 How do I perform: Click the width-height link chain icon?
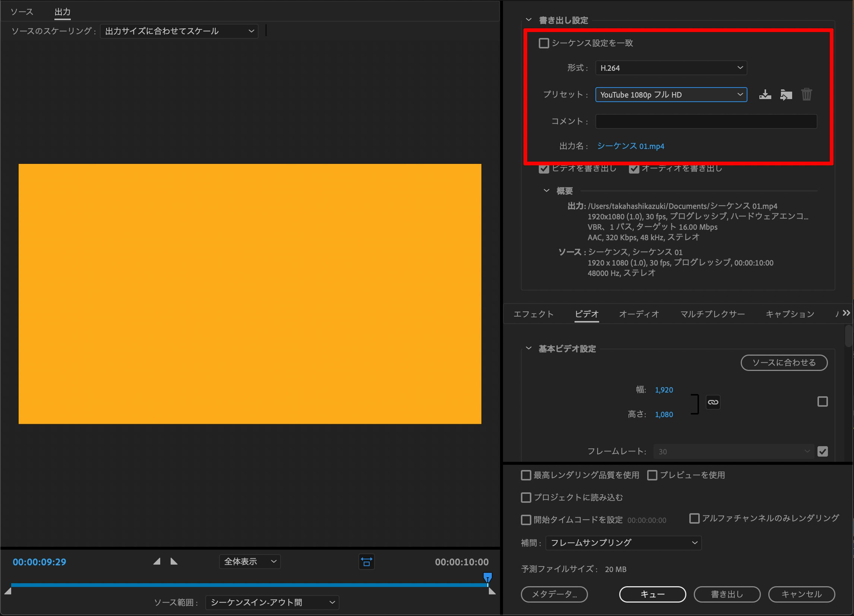click(x=712, y=402)
